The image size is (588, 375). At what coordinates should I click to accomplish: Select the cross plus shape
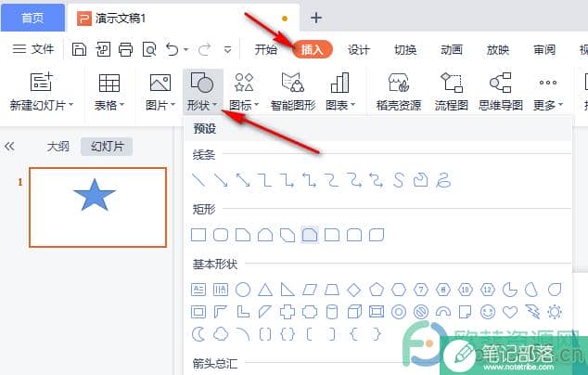coord(288,312)
